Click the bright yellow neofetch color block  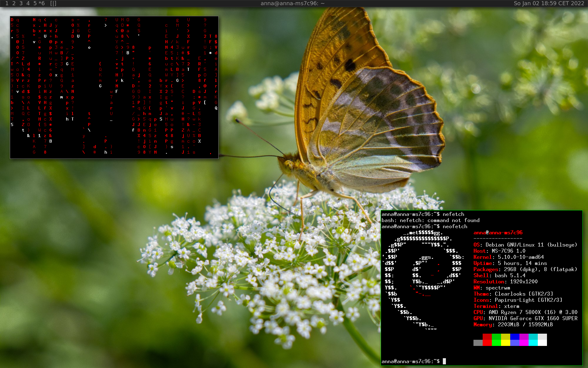pos(505,343)
